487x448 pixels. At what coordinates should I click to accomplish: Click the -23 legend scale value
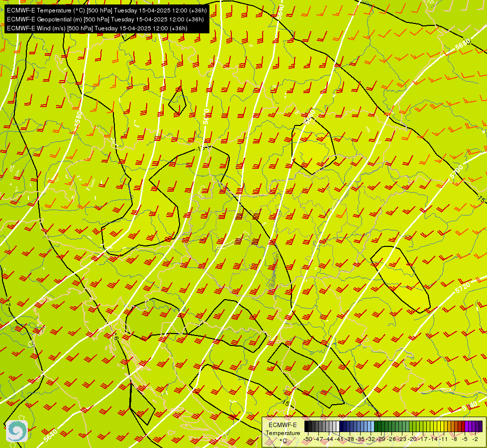click(x=403, y=439)
